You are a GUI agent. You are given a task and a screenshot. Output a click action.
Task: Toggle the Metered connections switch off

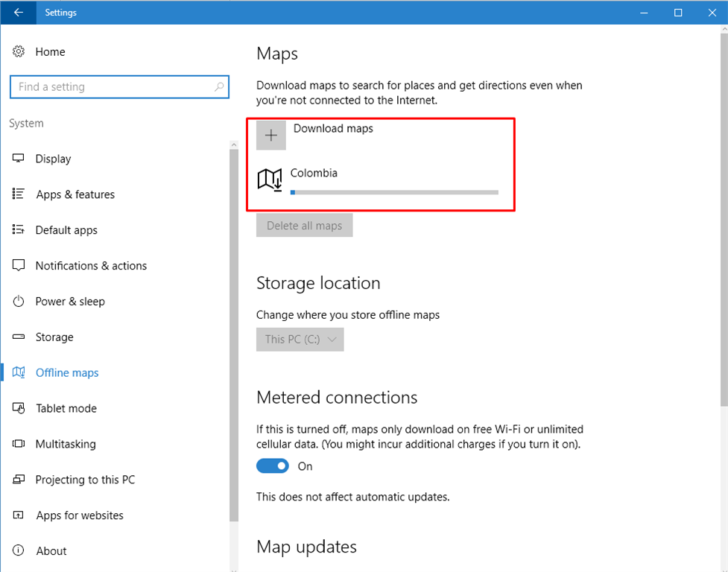273,466
